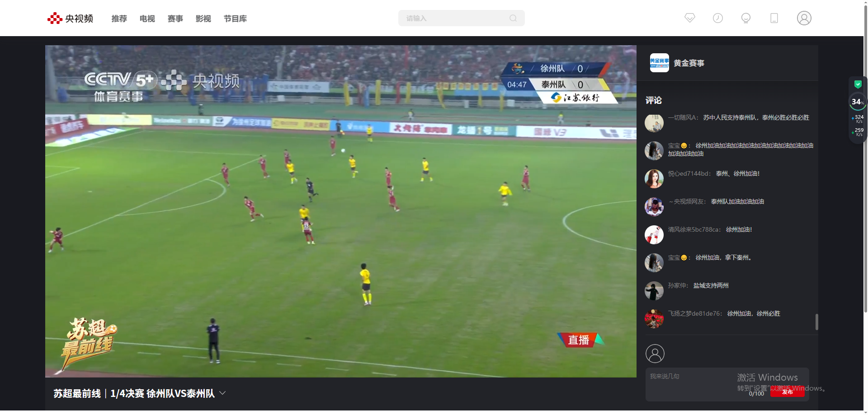Open the 推荐 navigation tab
868x415 pixels.
119,19
